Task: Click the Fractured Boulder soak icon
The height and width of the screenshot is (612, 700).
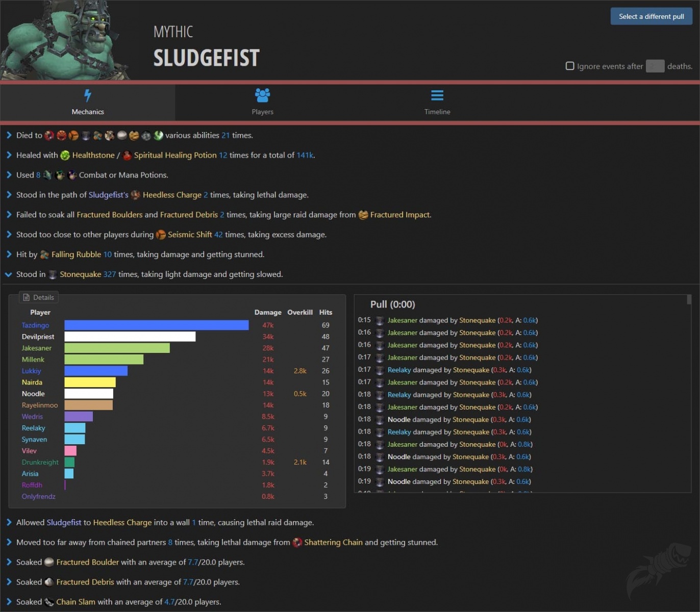Action: coord(49,562)
